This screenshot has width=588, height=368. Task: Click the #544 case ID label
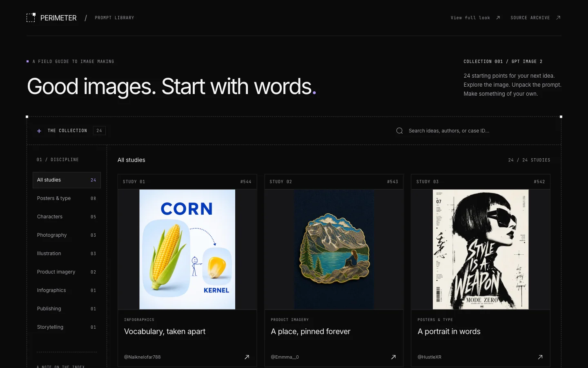[246, 182]
